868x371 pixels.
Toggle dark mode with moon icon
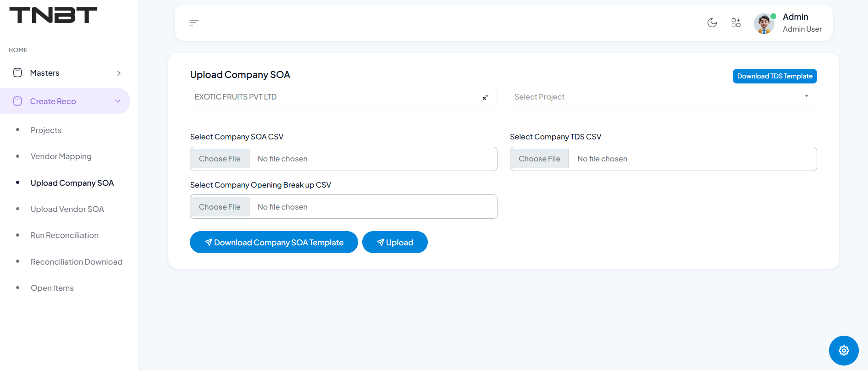coord(712,22)
